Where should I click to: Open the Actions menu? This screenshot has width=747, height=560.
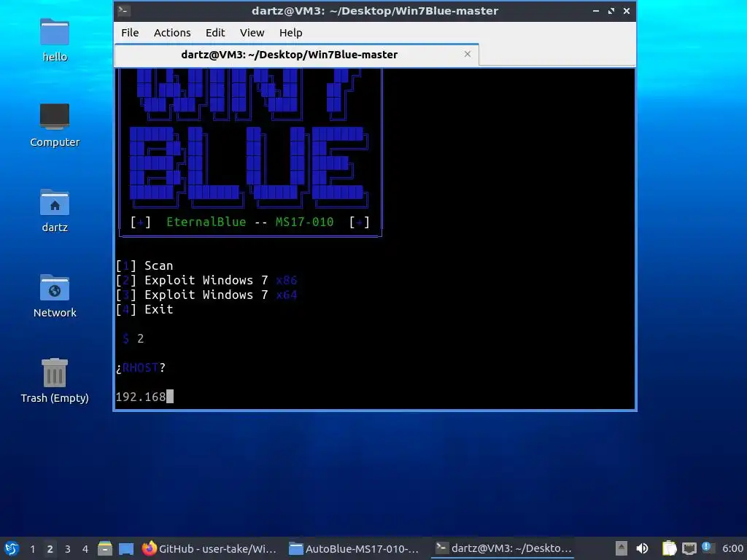172,32
